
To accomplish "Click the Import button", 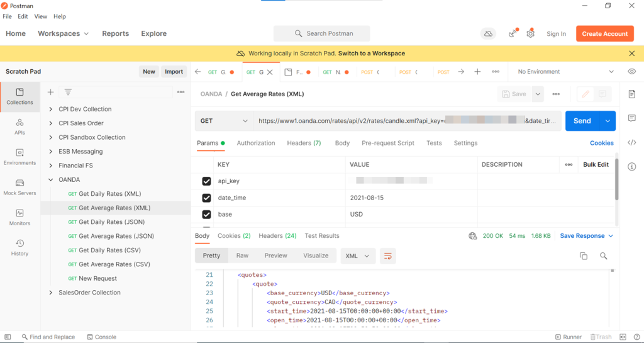I will 174,72.
